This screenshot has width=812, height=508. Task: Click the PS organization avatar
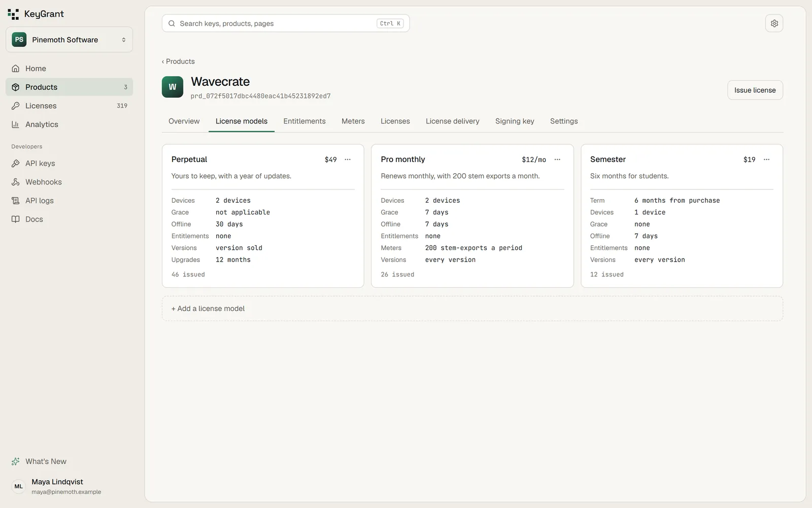[x=19, y=40]
